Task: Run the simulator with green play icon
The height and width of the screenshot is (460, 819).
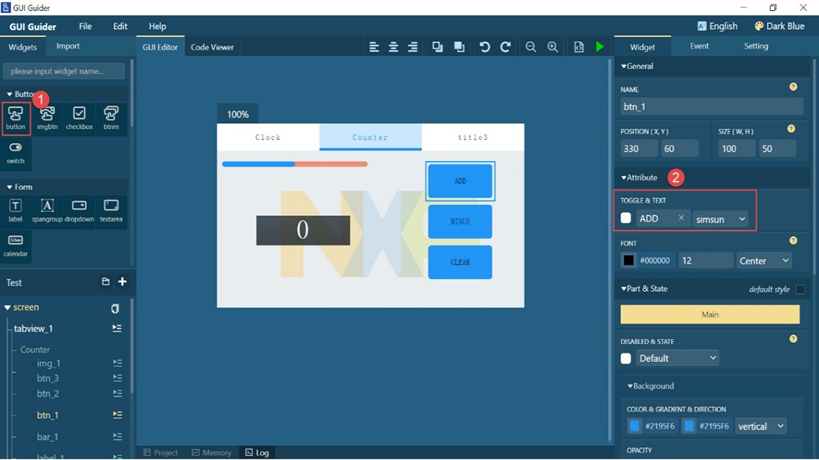Action: [x=600, y=47]
